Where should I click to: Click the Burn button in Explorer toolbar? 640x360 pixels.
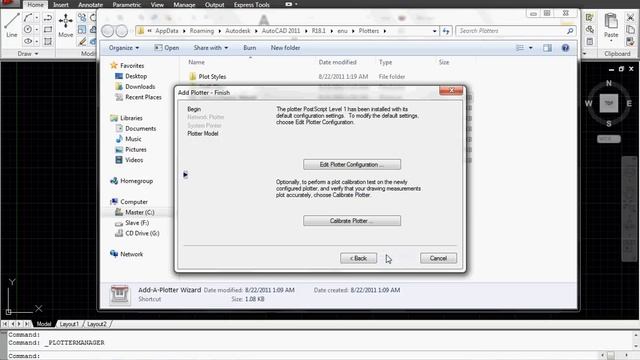250,48
